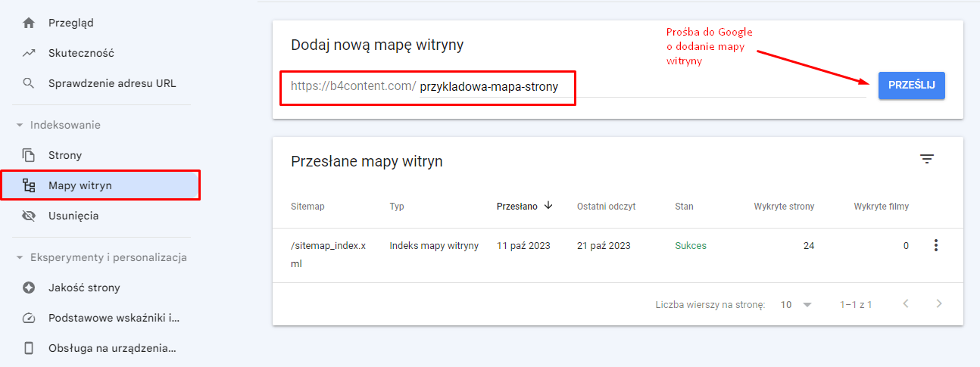Image resolution: width=980 pixels, height=367 pixels.
Task: Click the Jakość strony icon
Action: (x=29, y=288)
